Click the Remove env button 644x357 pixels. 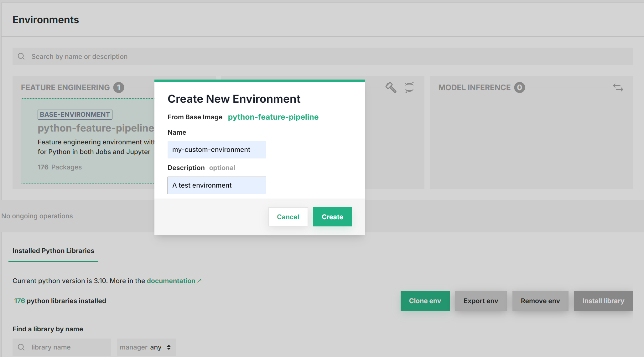point(540,301)
